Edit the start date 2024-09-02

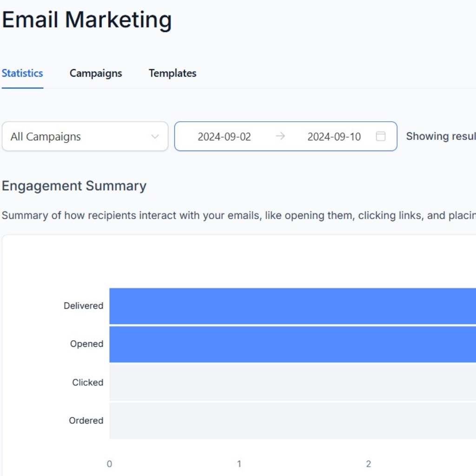tap(225, 137)
